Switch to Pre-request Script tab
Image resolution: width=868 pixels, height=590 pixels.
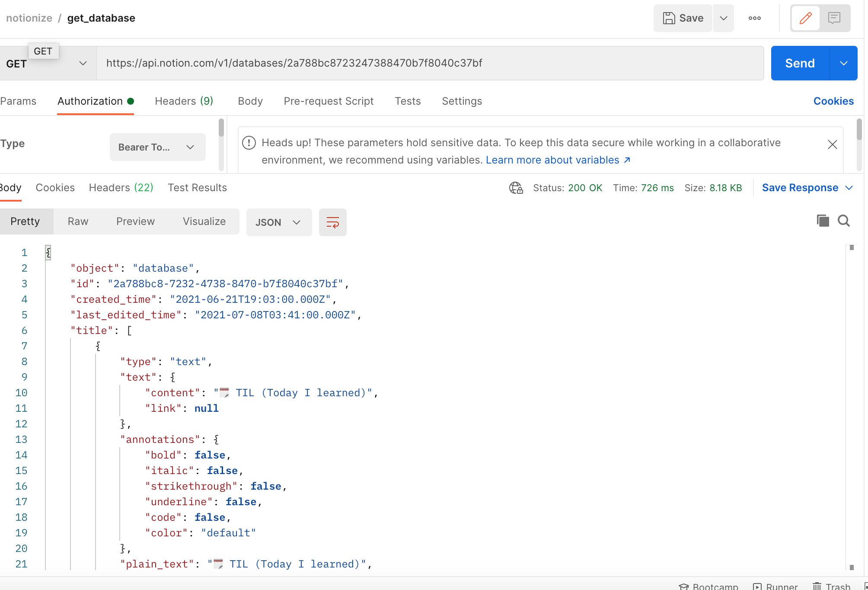click(329, 101)
